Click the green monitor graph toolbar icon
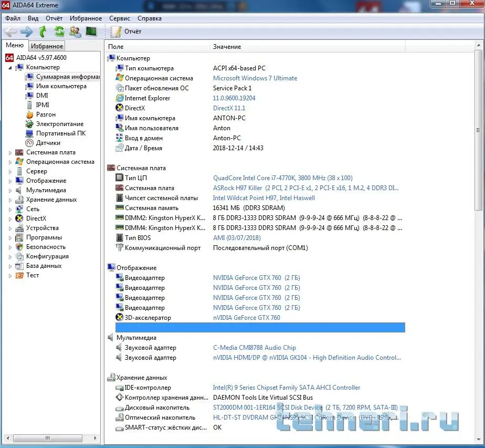Viewport: 485px width, 448px height. click(91, 32)
